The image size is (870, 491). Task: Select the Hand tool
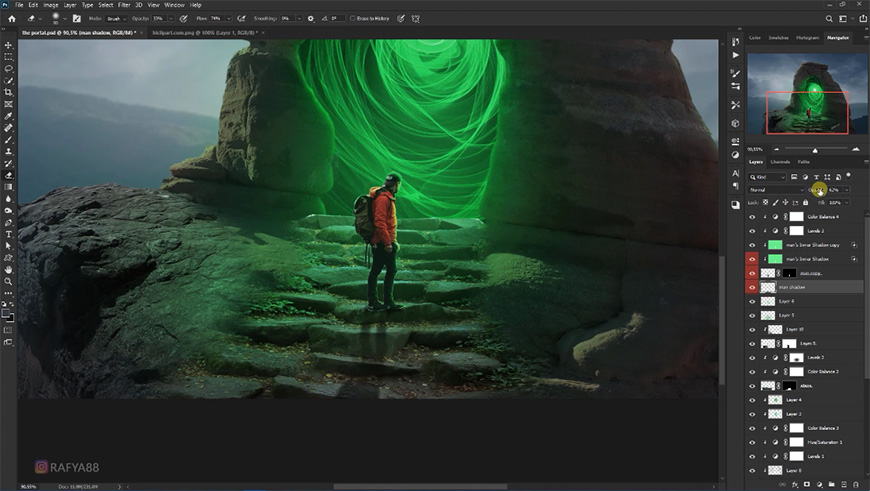(x=8, y=270)
